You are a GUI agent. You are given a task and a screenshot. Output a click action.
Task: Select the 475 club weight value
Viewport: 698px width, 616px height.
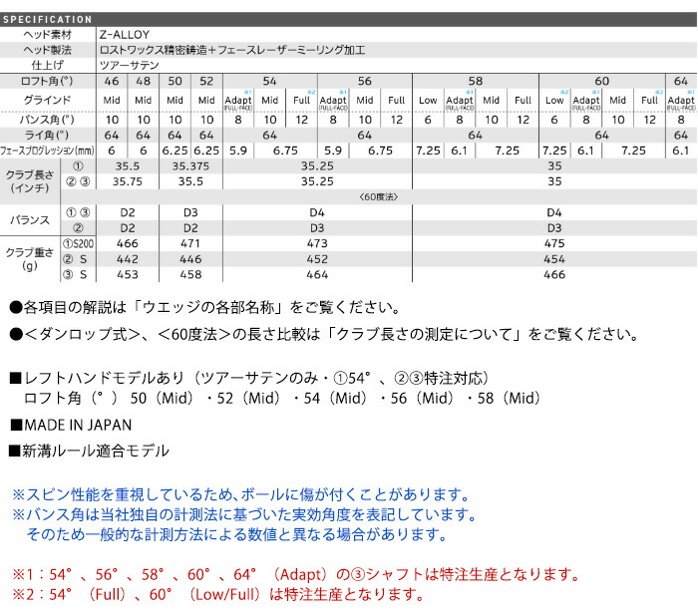(554, 242)
